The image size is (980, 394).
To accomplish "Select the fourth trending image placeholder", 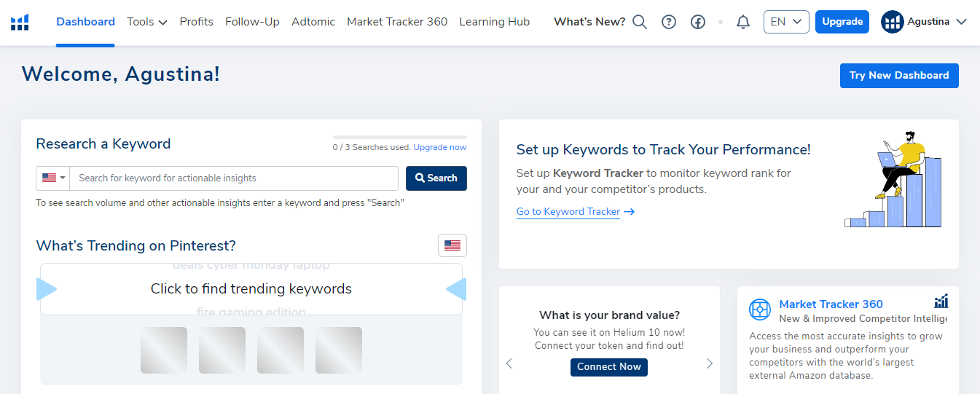I will 339,350.
